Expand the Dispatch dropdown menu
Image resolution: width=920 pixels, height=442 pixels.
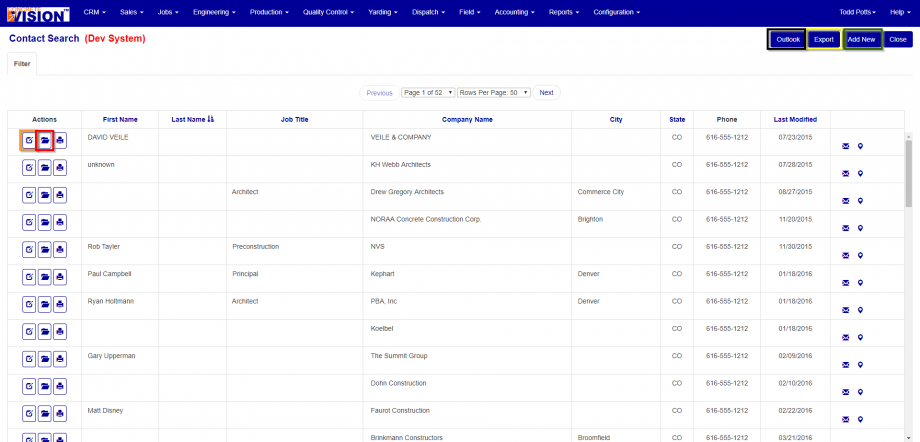(428, 12)
